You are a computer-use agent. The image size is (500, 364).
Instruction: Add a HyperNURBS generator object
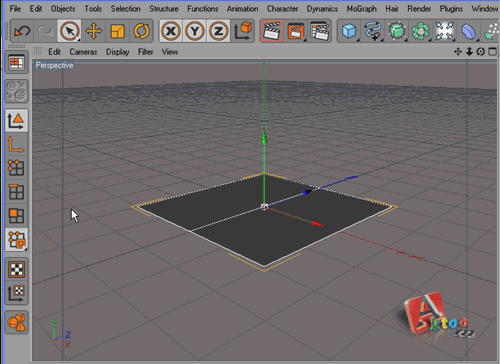[x=397, y=31]
